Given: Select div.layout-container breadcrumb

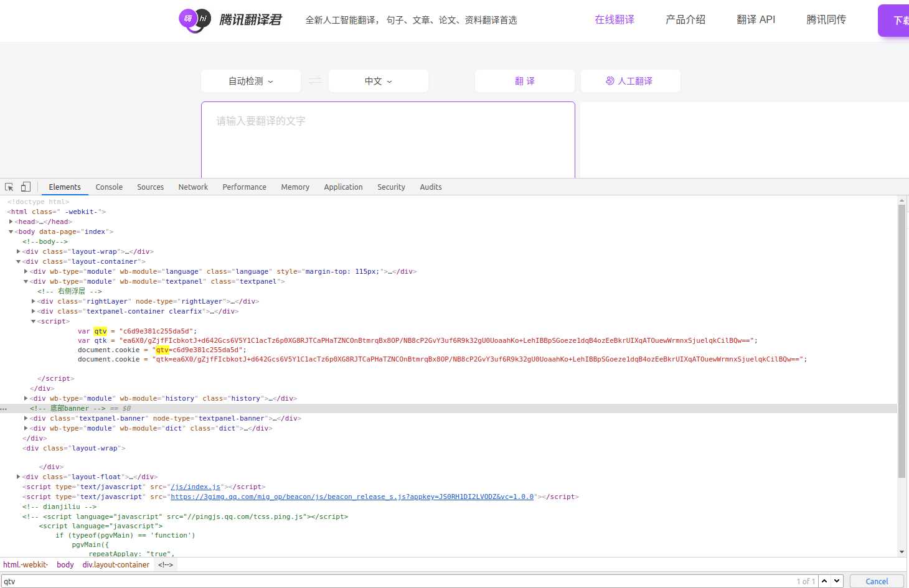Looking at the screenshot, I should click(x=116, y=564).
